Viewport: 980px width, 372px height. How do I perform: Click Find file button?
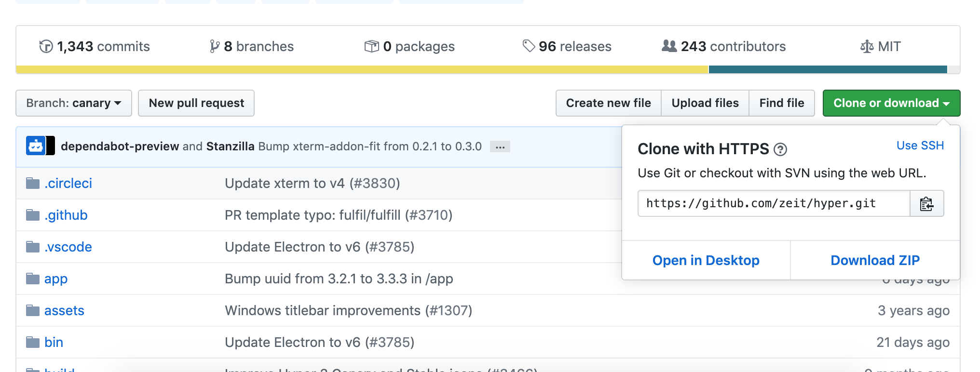click(782, 103)
